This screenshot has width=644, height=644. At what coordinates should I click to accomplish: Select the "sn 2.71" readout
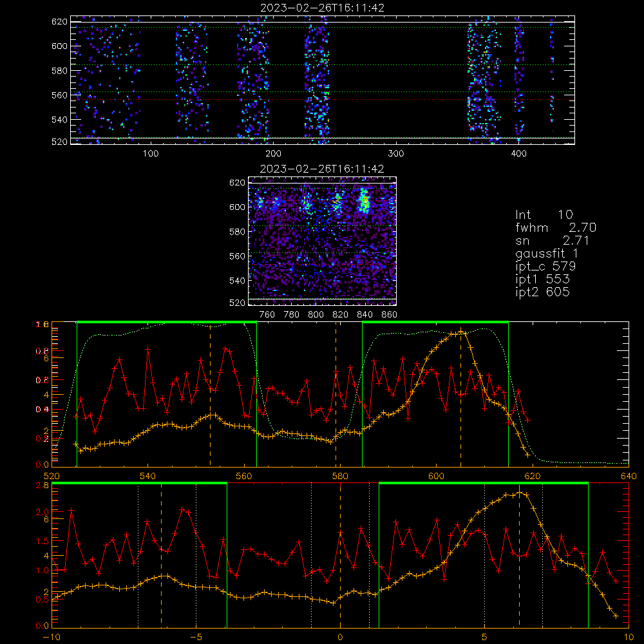tap(553, 240)
